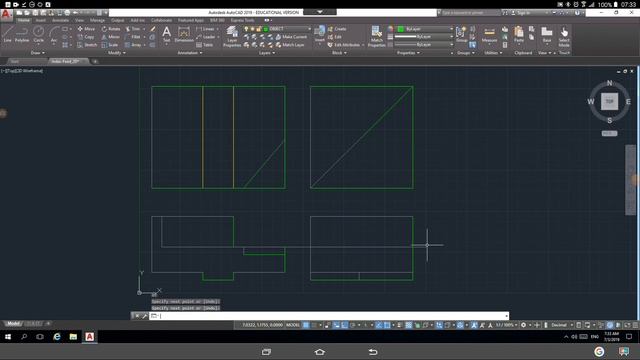
Task: Click the Scale tool
Action: [110, 45]
